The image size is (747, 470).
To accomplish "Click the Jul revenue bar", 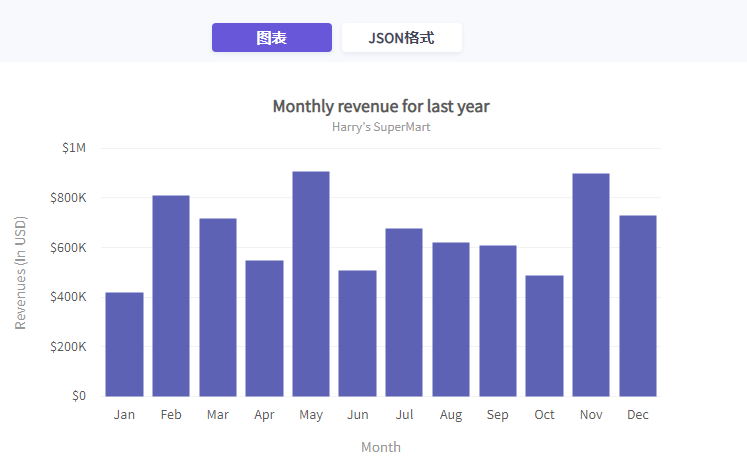I will click(404, 312).
